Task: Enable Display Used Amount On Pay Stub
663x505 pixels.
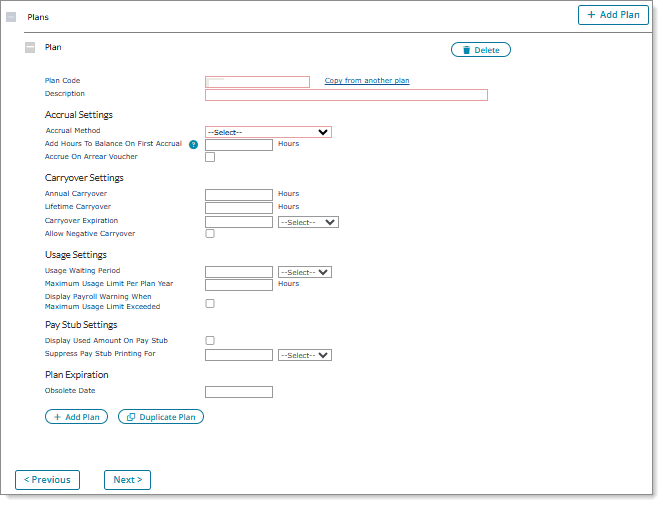Action: tap(210, 341)
